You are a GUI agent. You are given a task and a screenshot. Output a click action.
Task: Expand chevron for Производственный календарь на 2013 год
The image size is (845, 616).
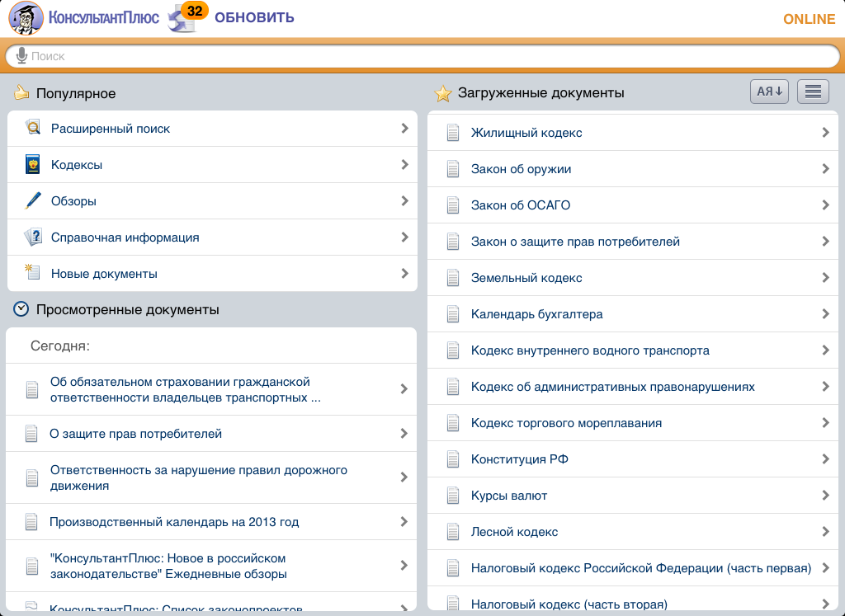click(404, 522)
